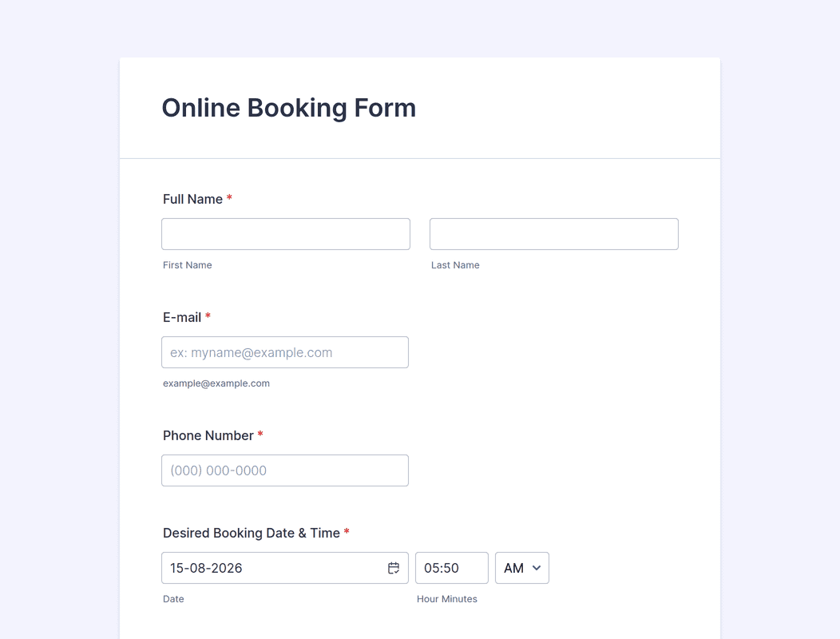
Task: Focus the E-mail address field
Action: tap(285, 352)
